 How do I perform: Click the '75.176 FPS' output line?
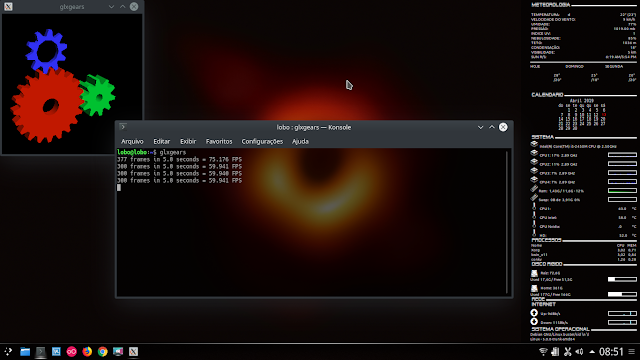tap(179, 160)
